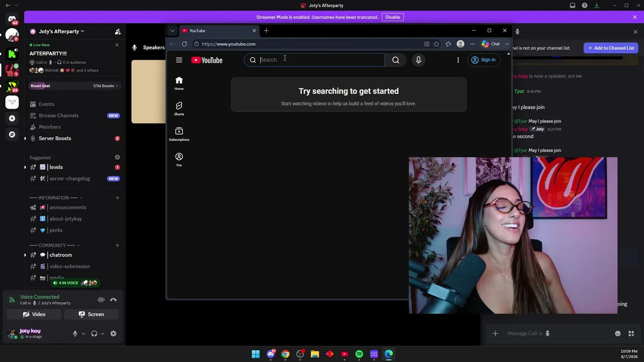
Task: Toggle Discord microphone mute
Action: click(75, 333)
